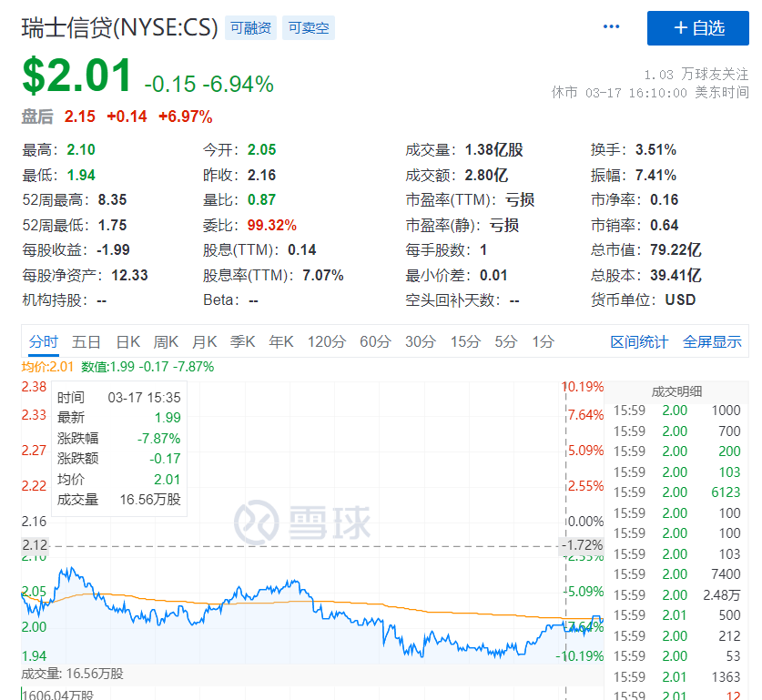Screen dimensions: 762x700
Task: Click the 货币单位 value USD
Action: (680, 299)
